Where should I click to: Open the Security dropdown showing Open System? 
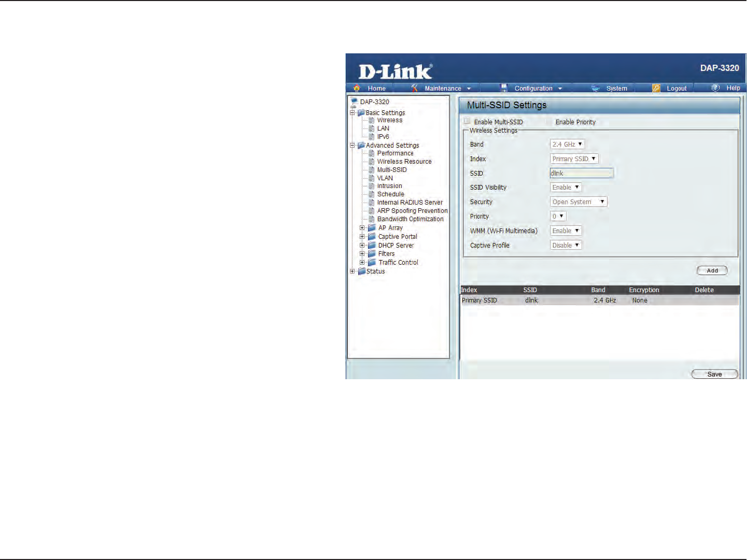tap(579, 202)
